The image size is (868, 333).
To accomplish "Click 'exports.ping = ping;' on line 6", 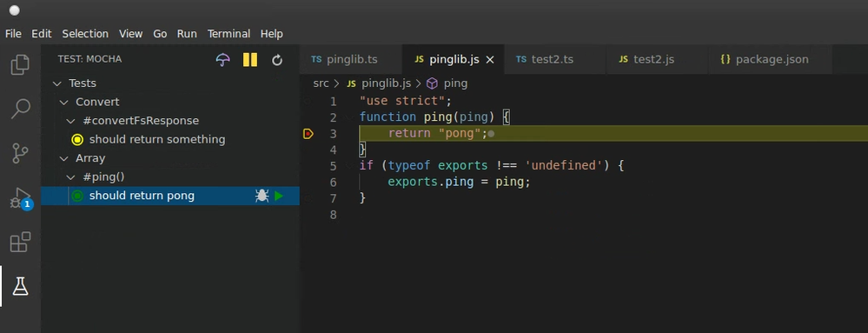I will (x=459, y=182).
